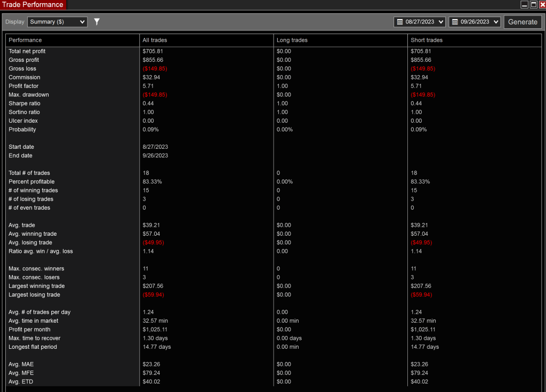Click the filter funnel icon
This screenshot has width=546, height=392.
pyautogui.click(x=97, y=22)
